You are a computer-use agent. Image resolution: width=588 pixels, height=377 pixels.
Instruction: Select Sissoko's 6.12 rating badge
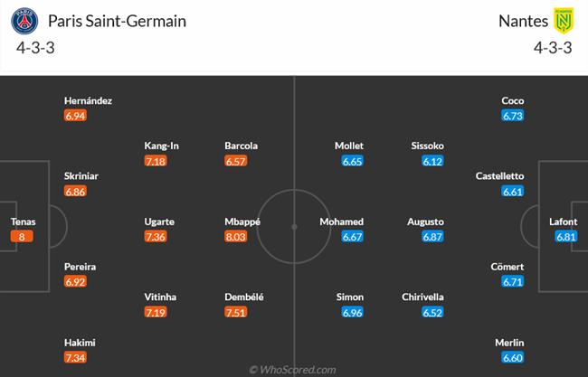click(431, 161)
